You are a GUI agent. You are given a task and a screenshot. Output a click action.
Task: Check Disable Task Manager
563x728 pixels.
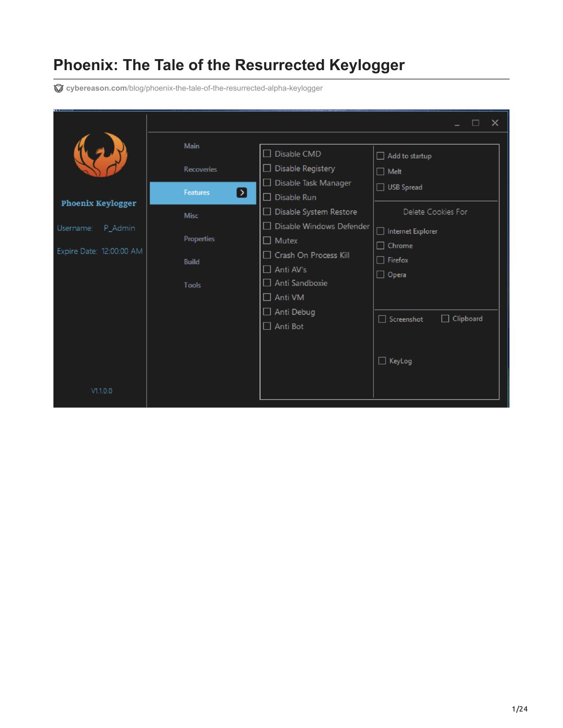267,183
